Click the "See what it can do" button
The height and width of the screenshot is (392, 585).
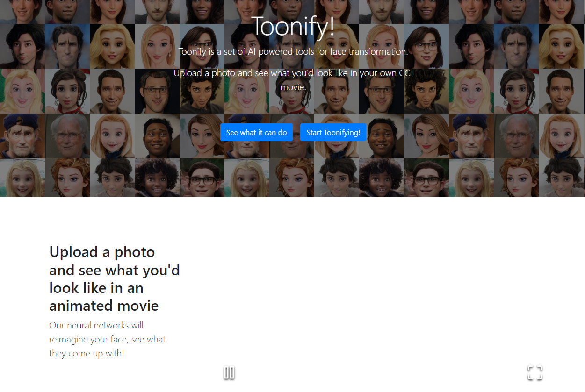256,132
